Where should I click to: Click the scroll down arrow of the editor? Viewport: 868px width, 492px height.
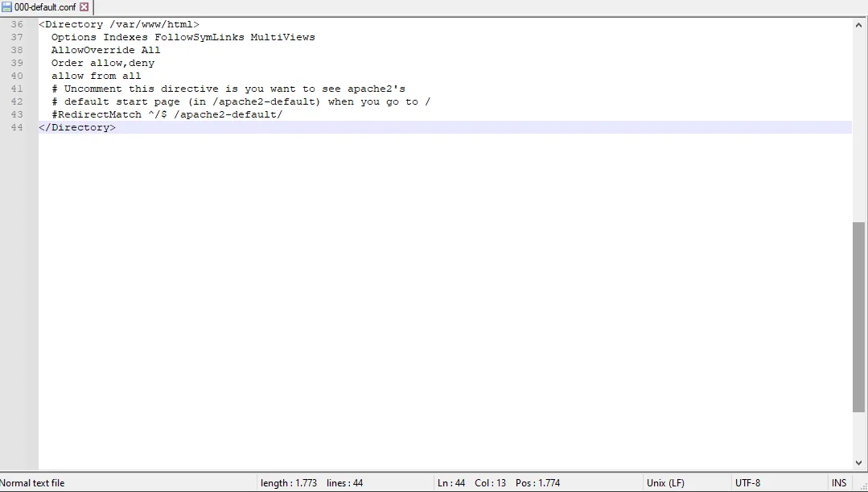point(858,463)
